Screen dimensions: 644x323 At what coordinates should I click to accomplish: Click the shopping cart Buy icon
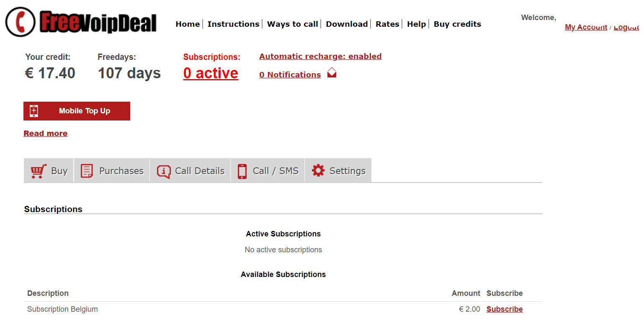[x=39, y=171]
